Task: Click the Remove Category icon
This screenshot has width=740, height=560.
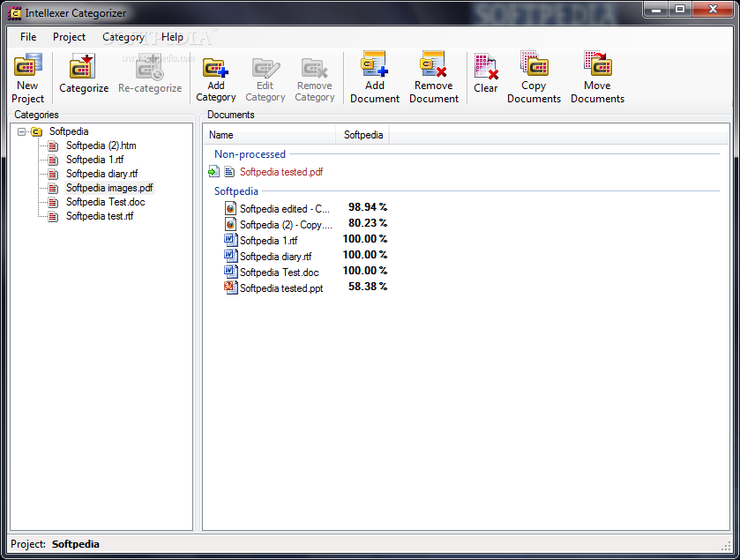Action: pyautogui.click(x=314, y=68)
